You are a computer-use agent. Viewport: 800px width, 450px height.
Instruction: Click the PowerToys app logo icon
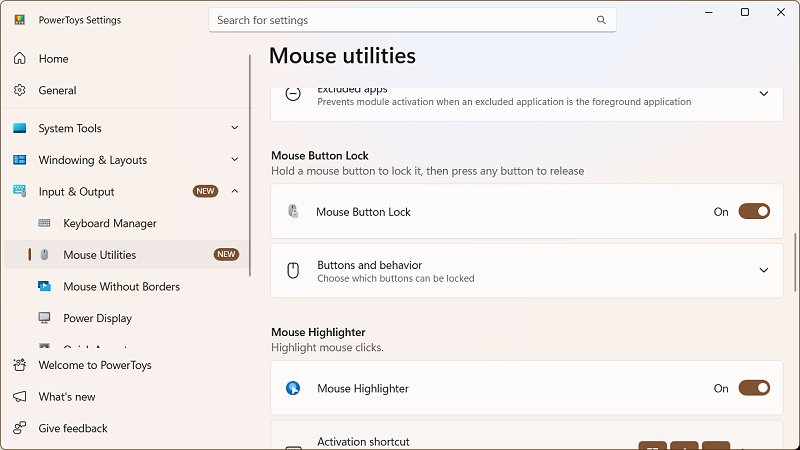pos(19,20)
